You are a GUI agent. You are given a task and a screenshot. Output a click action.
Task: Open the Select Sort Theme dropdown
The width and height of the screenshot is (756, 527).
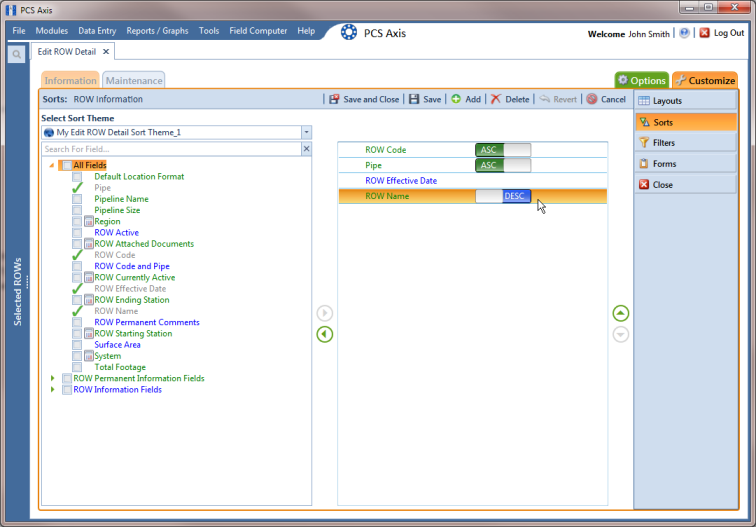(x=306, y=132)
